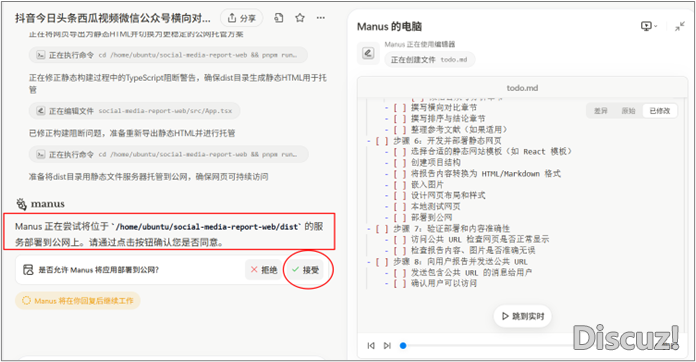
Task: Click the deploy icon beside 是否允许 Manus
Action: coord(28,270)
